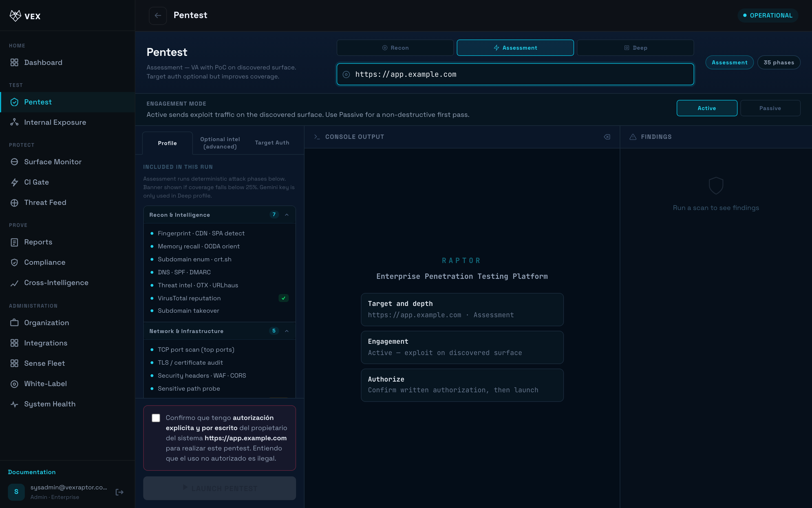Set engagement mode to Active
This screenshot has height=508, width=812.
[707, 108]
